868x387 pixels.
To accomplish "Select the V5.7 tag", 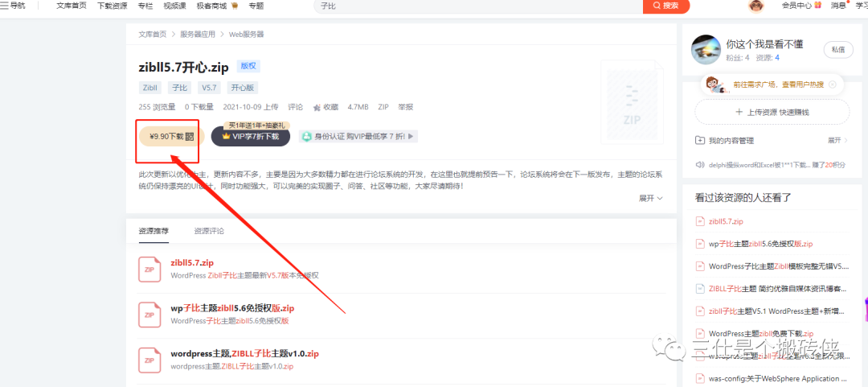I will pos(211,88).
